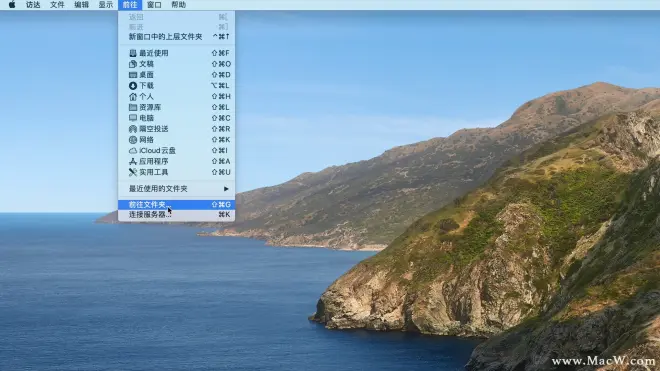
Task: Select the 最近使用 clock icon
Action: point(133,53)
